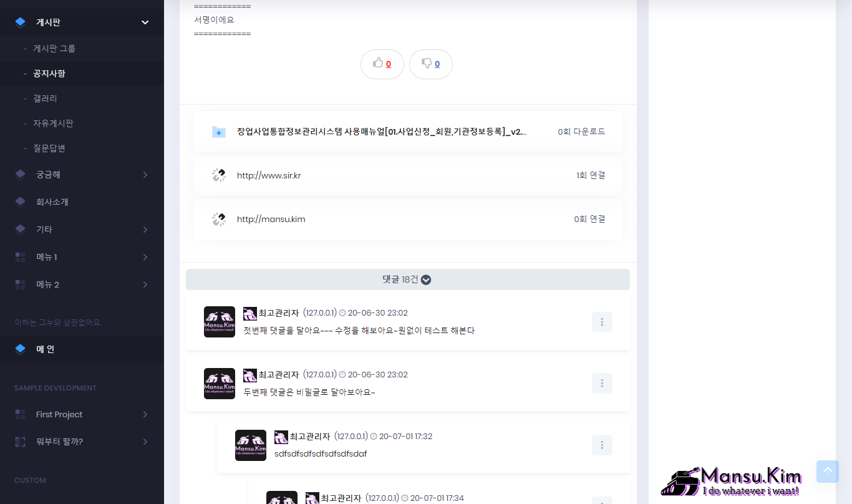
Task: Open options menu for the second comment
Action: [602, 383]
